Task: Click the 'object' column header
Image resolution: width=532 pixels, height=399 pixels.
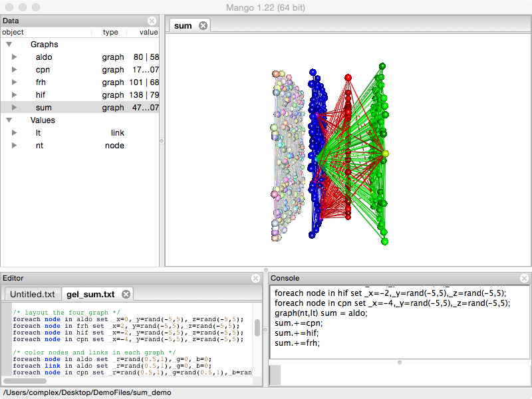Action: 13,32
